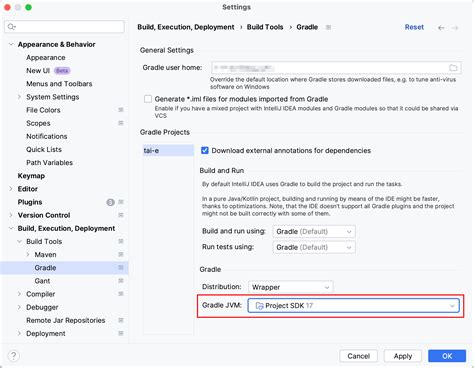The image size is (474, 368).
Task: Open the Plugins settings page
Action: click(x=30, y=202)
